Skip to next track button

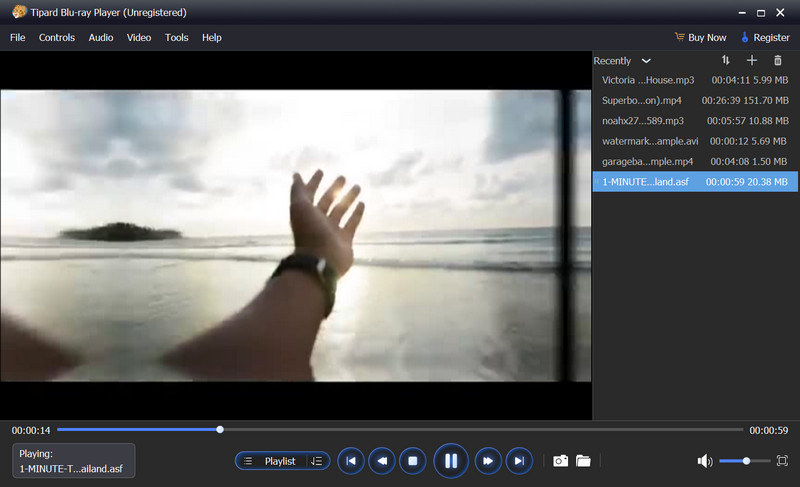[x=519, y=461]
